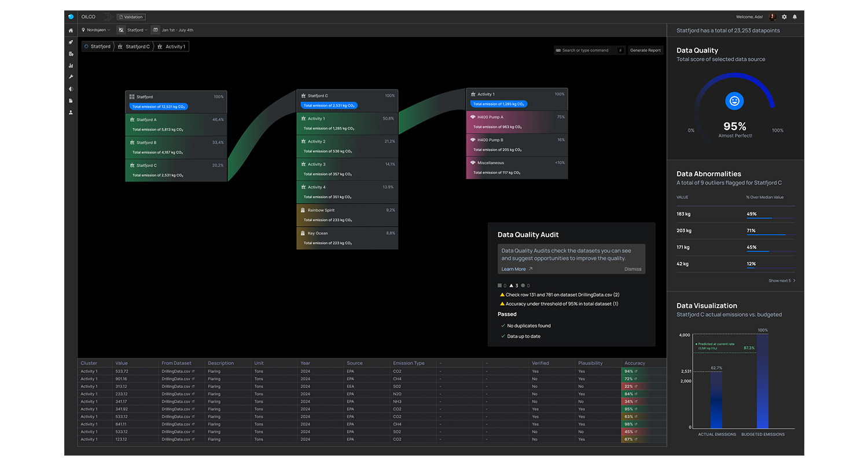Click the 71% over-median progress bar
868x466 pixels.
click(x=770, y=235)
